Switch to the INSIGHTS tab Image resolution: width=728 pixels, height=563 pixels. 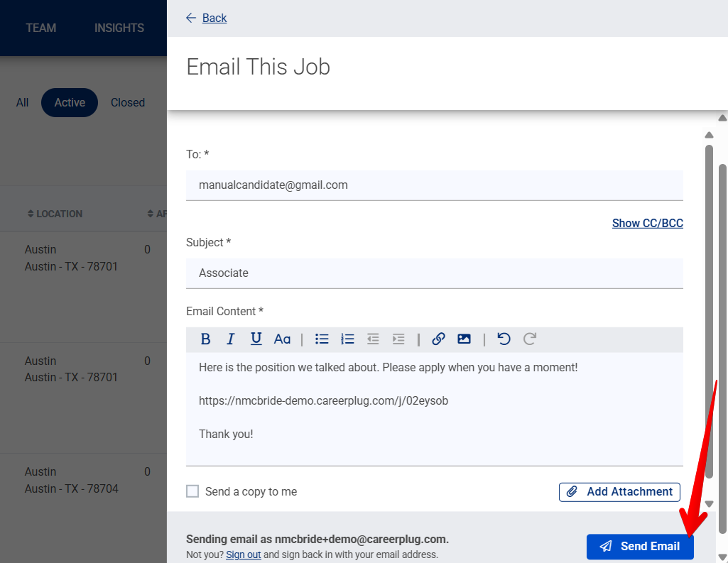coord(119,28)
